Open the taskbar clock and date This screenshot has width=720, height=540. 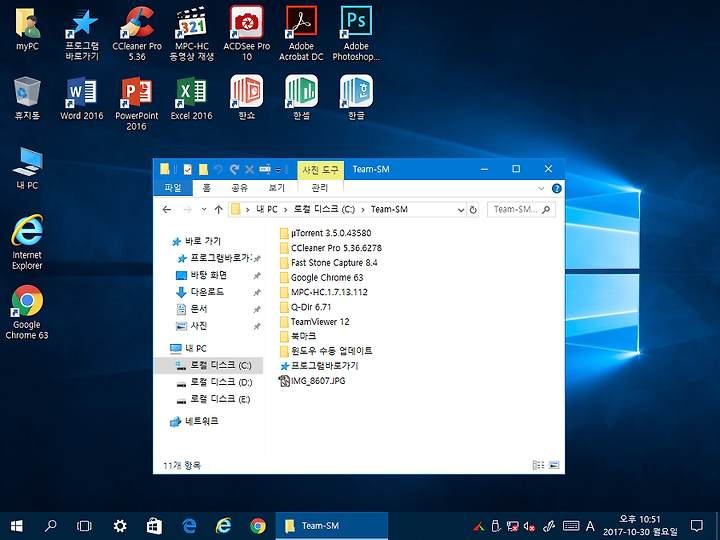[640, 526]
